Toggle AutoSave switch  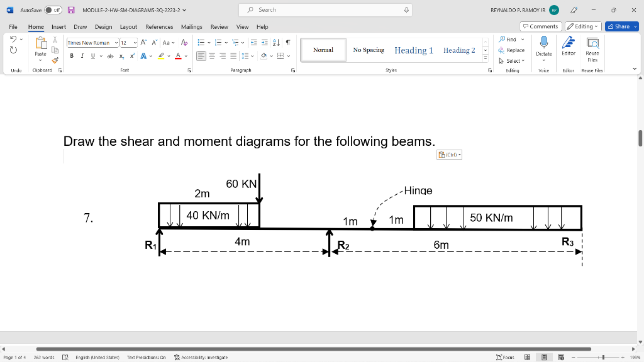pos(53,10)
